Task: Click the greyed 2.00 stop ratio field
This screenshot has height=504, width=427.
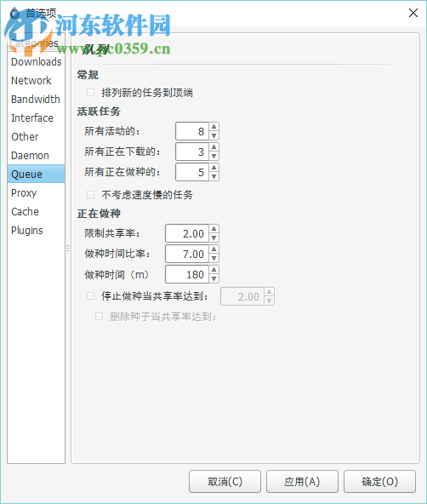Action: coord(242,296)
